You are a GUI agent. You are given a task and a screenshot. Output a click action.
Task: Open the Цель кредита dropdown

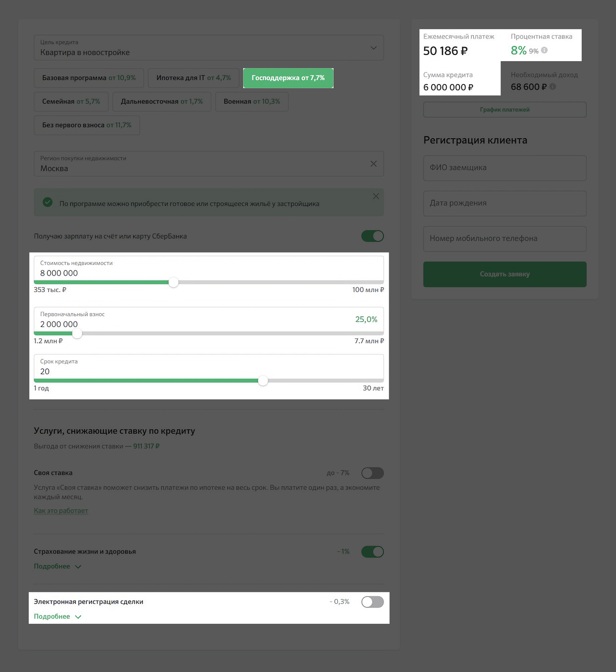click(x=209, y=48)
